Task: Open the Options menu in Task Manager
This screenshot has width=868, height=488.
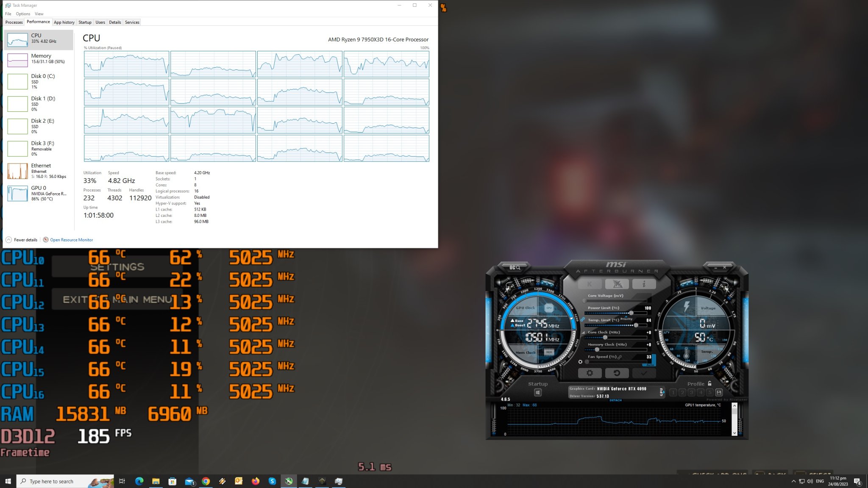Action: point(23,14)
